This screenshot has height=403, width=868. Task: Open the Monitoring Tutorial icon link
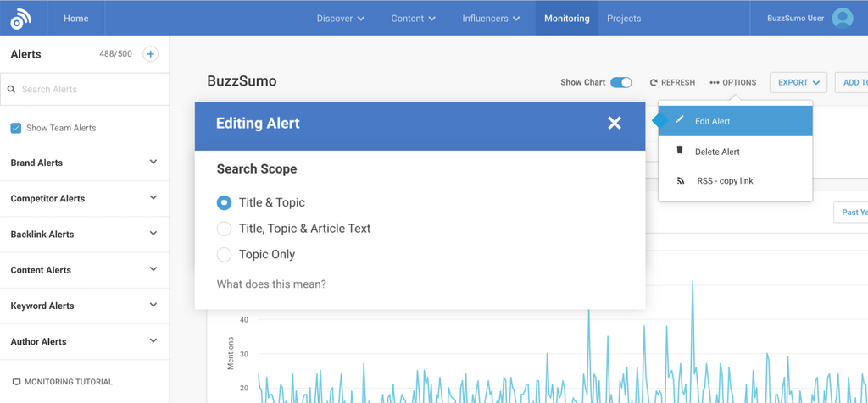click(x=16, y=382)
